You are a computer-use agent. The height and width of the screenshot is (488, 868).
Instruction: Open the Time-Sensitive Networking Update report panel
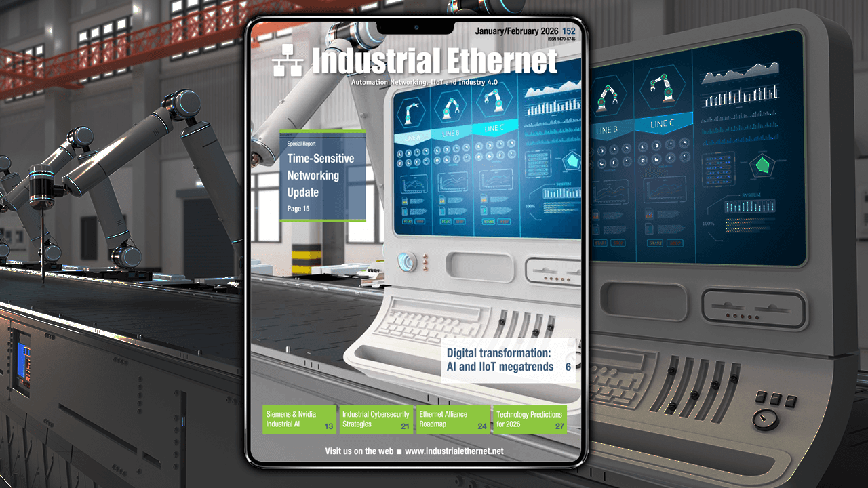(322, 175)
